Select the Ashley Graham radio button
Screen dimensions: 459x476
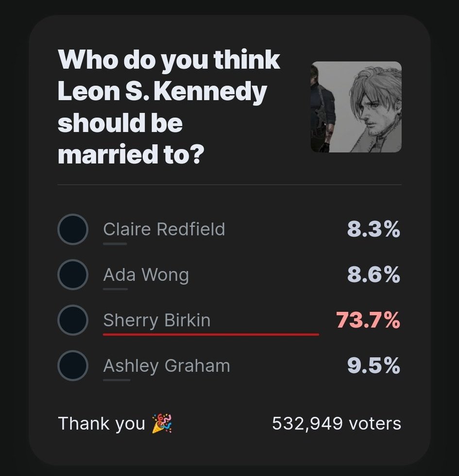tap(73, 365)
